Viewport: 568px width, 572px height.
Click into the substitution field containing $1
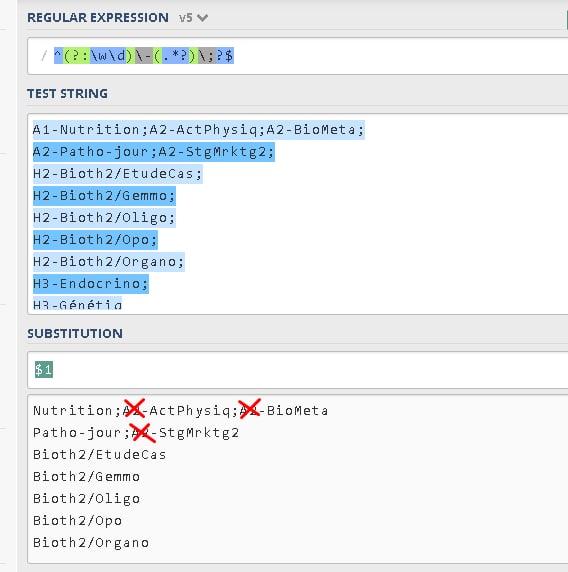pyautogui.click(x=298, y=370)
